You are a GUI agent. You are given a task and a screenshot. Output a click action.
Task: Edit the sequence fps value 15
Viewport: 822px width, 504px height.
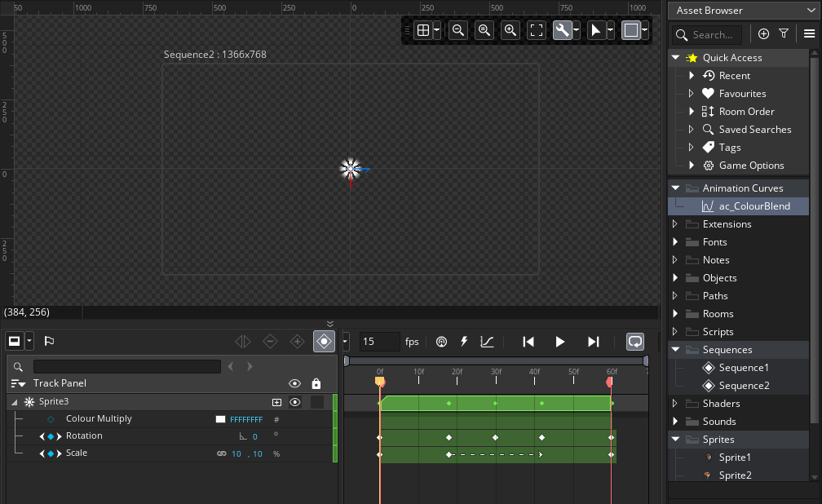click(379, 342)
